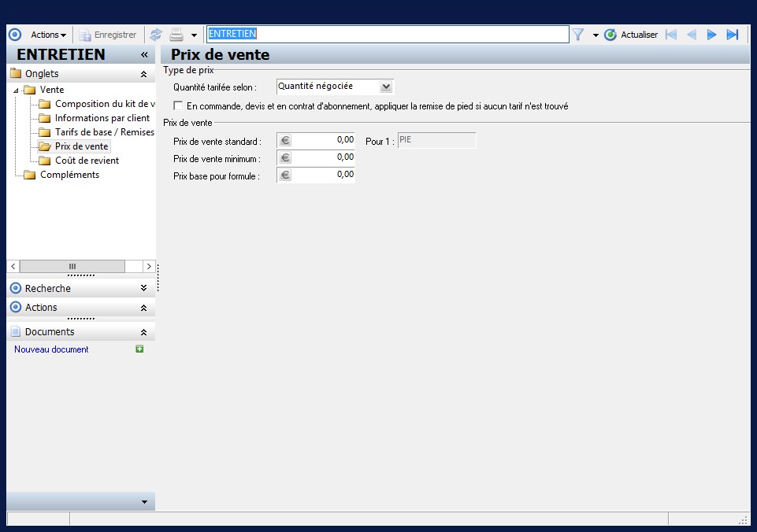Image resolution: width=757 pixels, height=532 pixels.
Task: Click euro icon beside Prix base pour formule
Action: coord(285,175)
